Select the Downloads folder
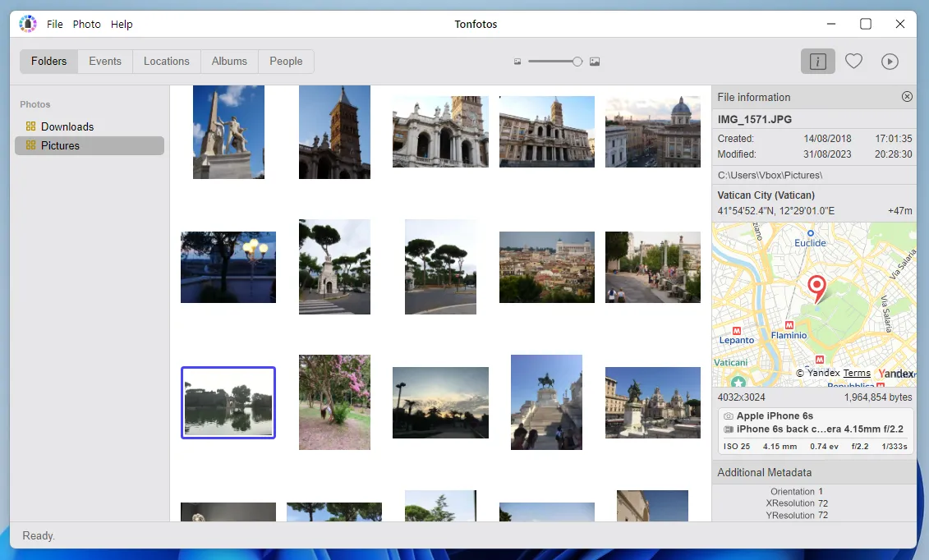Screen dimensions: 929x560 (x=67, y=126)
